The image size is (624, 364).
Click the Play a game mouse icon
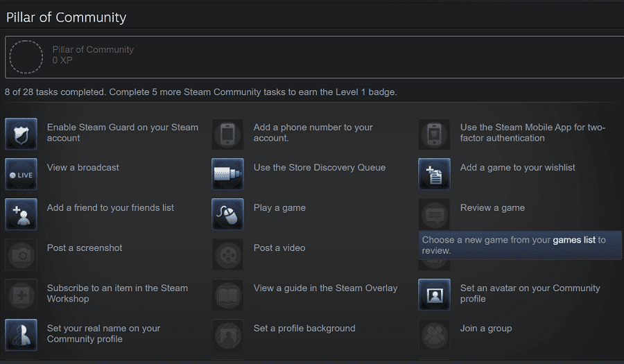(x=227, y=214)
